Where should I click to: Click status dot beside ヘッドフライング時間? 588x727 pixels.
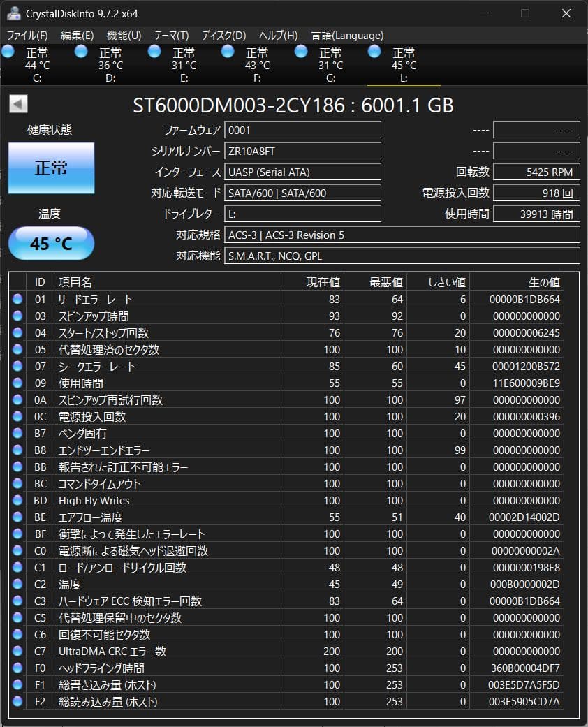point(17,668)
